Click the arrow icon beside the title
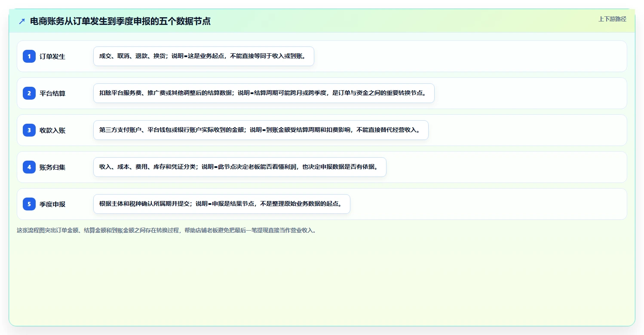The width and height of the screenshot is (644, 335). pyautogui.click(x=22, y=21)
